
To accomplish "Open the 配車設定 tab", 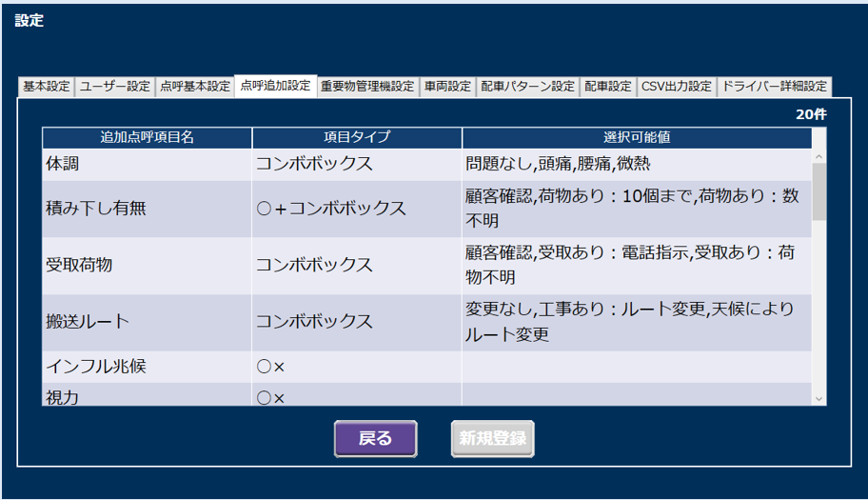I will coord(608,87).
